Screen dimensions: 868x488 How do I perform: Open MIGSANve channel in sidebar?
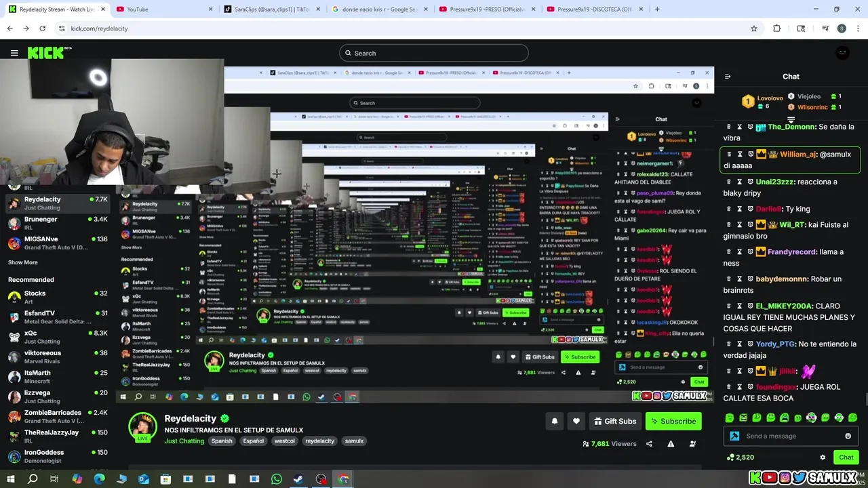58,243
